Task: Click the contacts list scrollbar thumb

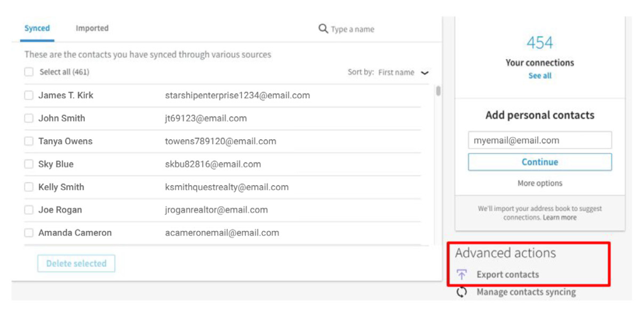Action: pyautogui.click(x=438, y=91)
